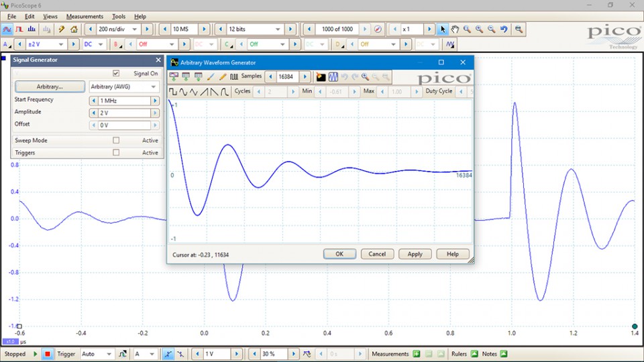This screenshot has width=644, height=362.
Task: Toggle the Signal On checkbox
Action: (x=116, y=74)
